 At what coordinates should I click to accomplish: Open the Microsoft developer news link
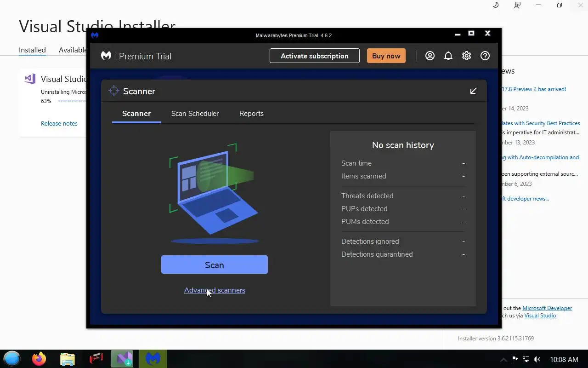(525, 199)
